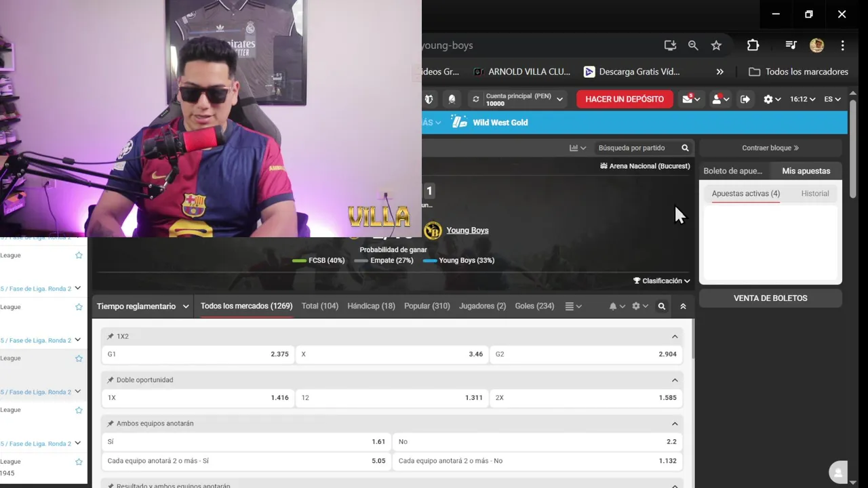Bookmark this page with the star icon
The width and height of the screenshot is (868, 488).
[x=716, y=45]
